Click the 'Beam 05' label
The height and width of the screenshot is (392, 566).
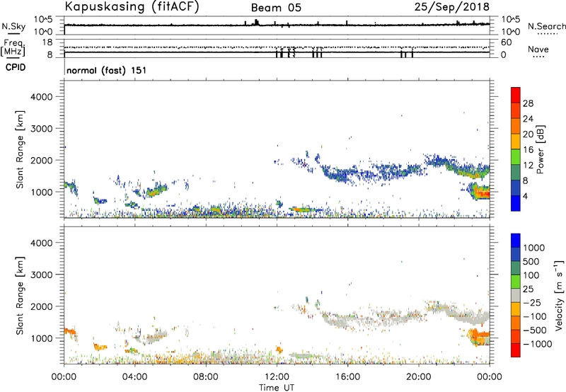point(276,8)
